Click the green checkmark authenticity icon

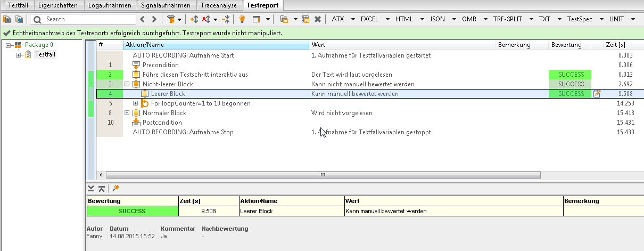[6, 33]
